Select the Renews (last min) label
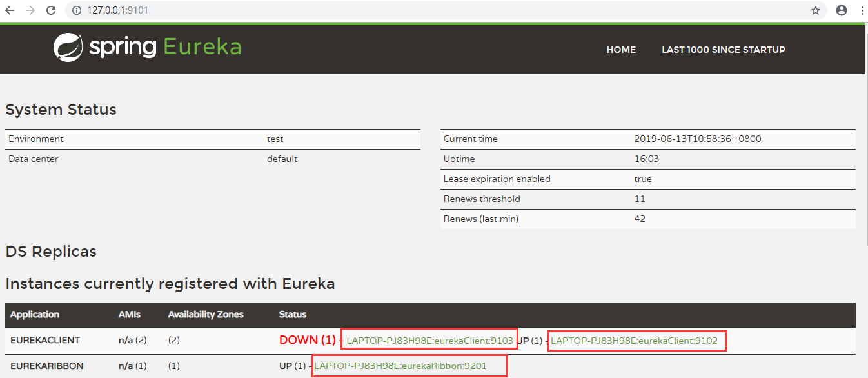Screen dimensions: 868x378 point(481,219)
